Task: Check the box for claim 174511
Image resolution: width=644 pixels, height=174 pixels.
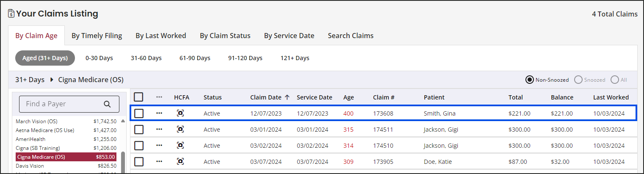Action: pyautogui.click(x=139, y=130)
